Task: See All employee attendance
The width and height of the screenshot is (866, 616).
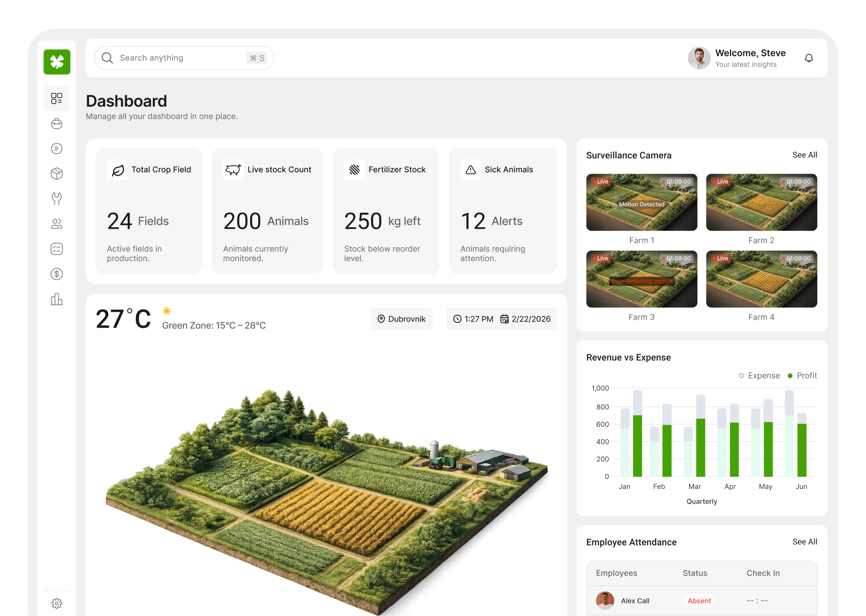Action: [x=804, y=542]
